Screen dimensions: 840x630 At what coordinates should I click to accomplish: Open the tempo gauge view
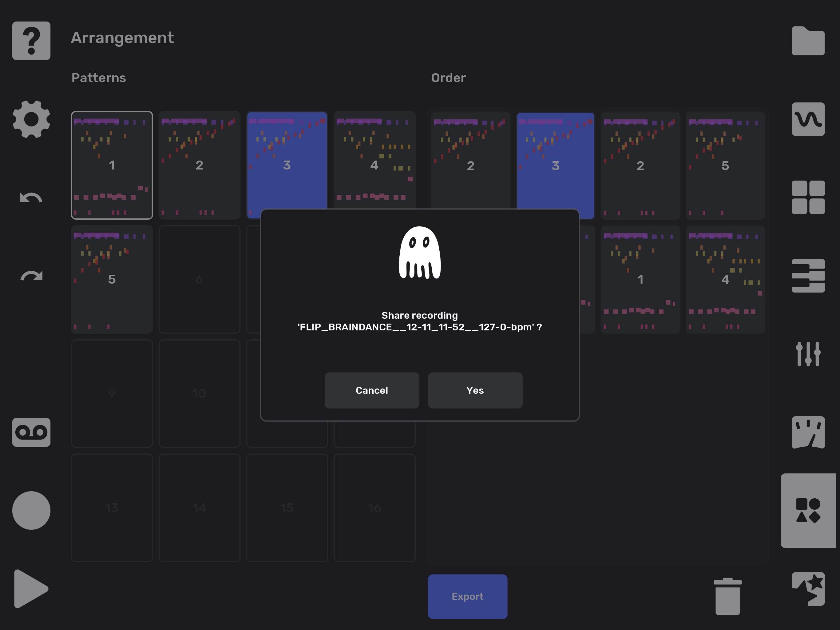click(808, 433)
